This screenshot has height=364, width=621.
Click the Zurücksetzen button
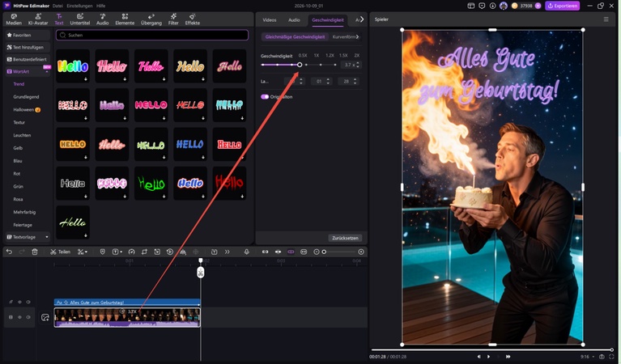click(x=345, y=238)
